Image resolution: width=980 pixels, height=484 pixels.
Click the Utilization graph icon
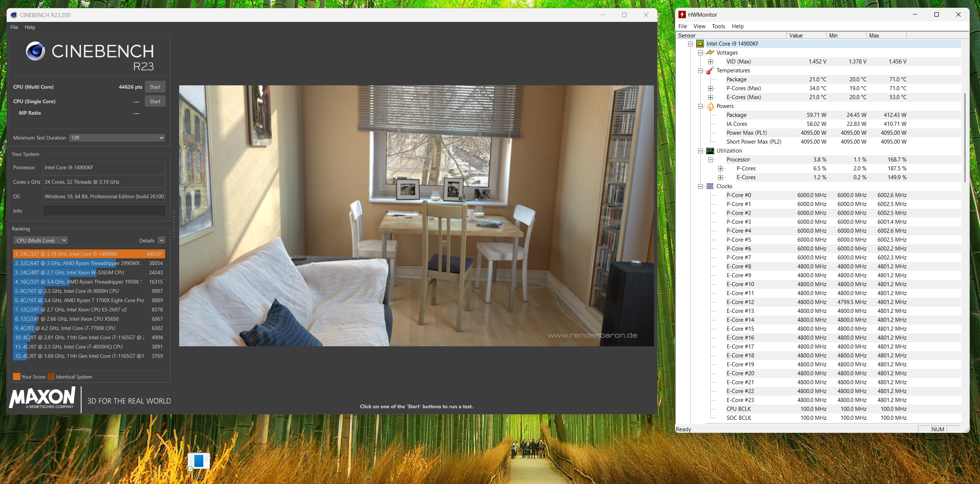tap(710, 151)
